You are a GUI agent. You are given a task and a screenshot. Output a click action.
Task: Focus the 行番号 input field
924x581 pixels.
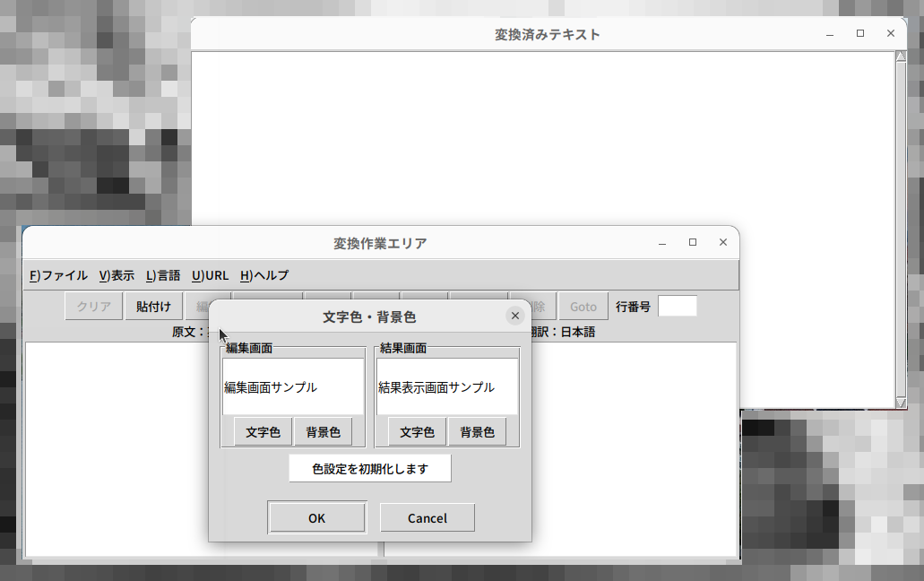678,307
